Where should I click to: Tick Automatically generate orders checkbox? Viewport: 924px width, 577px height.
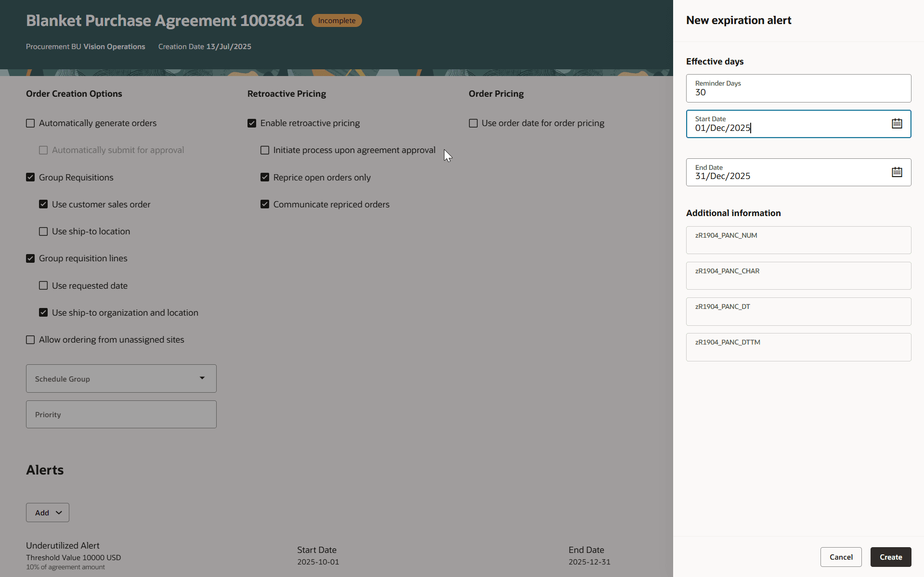point(30,123)
